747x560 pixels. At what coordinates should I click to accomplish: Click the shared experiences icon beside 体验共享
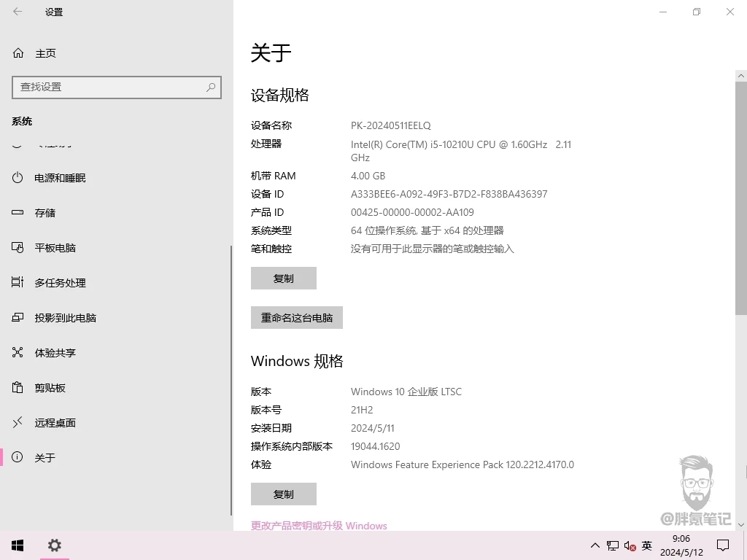coord(18,352)
